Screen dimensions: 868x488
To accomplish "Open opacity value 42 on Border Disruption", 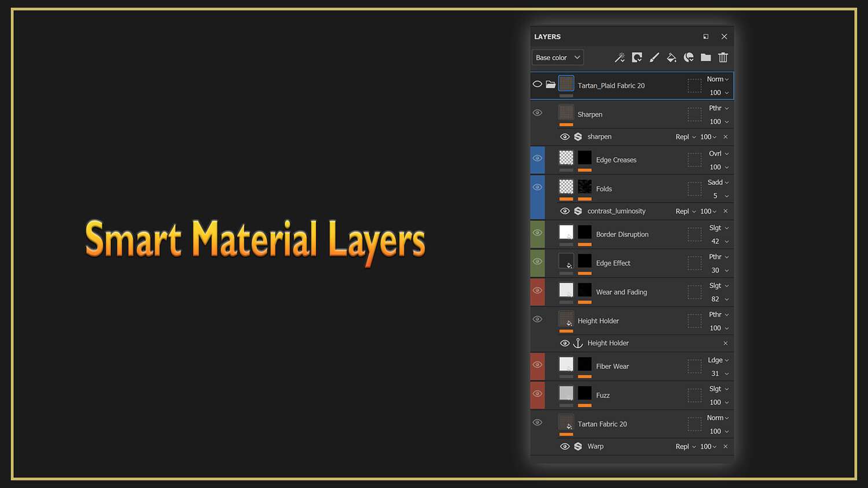I will [x=720, y=242].
